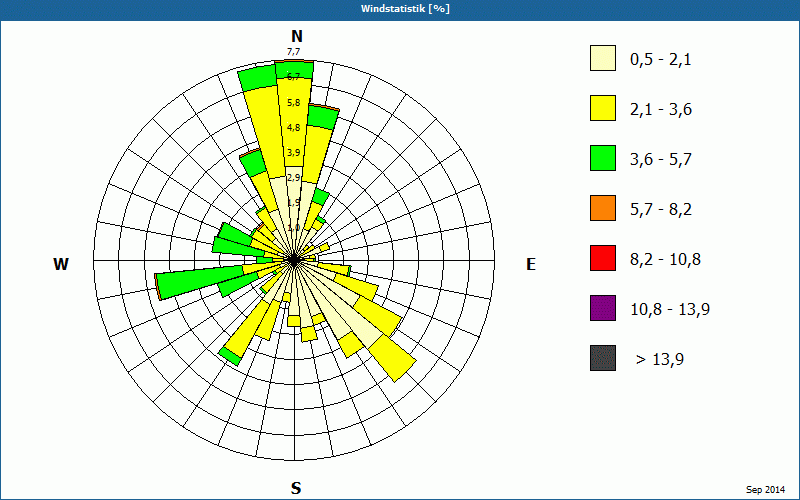This screenshot has width=800, height=500.
Task: Click the 0,5 - 2,1 pale yellow swatch
Action: pyautogui.click(x=603, y=58)
